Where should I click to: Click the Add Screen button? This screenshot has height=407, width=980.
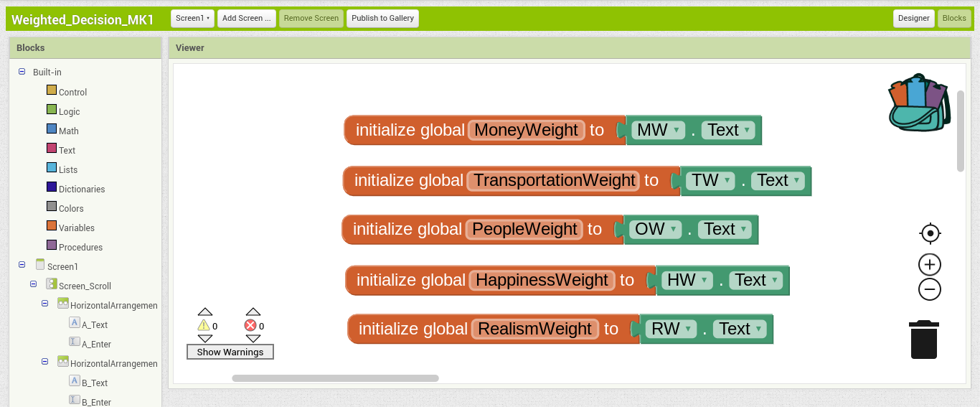click(247, 19)
